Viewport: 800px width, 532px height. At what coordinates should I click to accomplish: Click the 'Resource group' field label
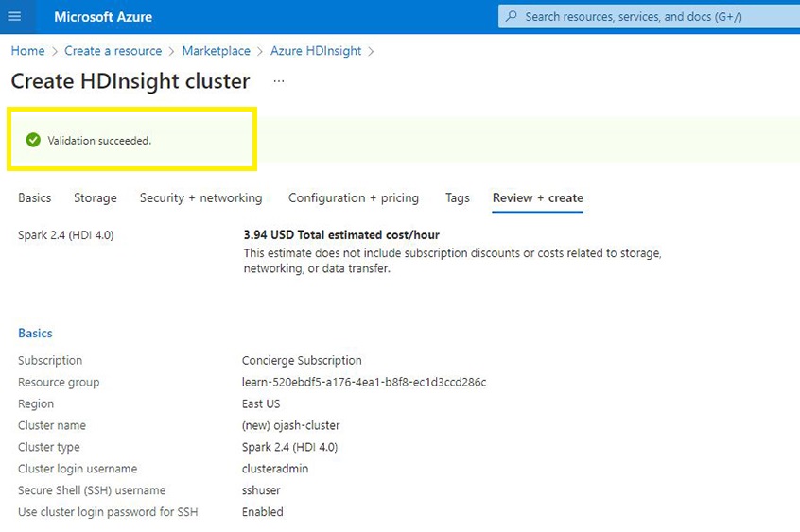(59, 382)
